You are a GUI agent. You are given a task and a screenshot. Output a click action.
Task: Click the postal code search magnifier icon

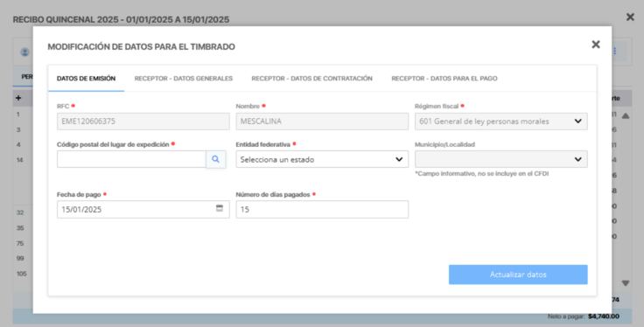(215, 159)
